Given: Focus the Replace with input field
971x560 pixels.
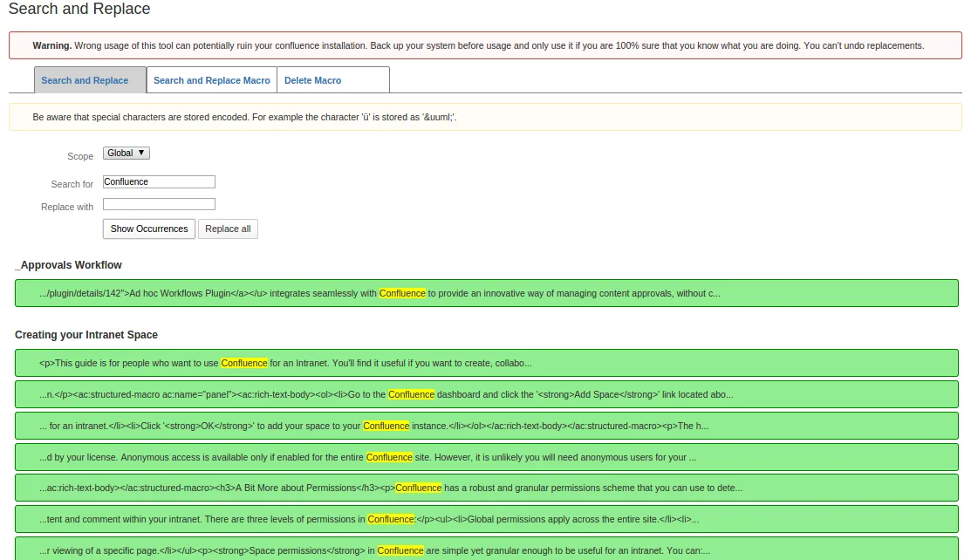Looking at the screenshot, I should (x=159, y=204).
